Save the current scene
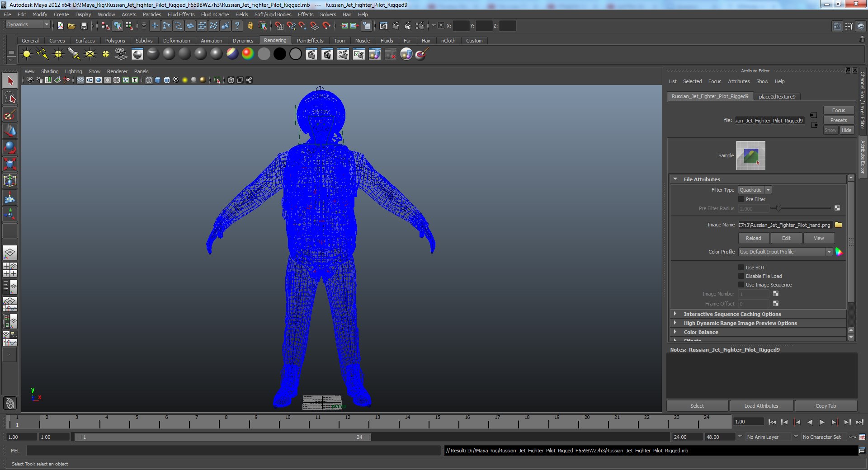Screen dimensions: 868x470 [x=84, y=26]
